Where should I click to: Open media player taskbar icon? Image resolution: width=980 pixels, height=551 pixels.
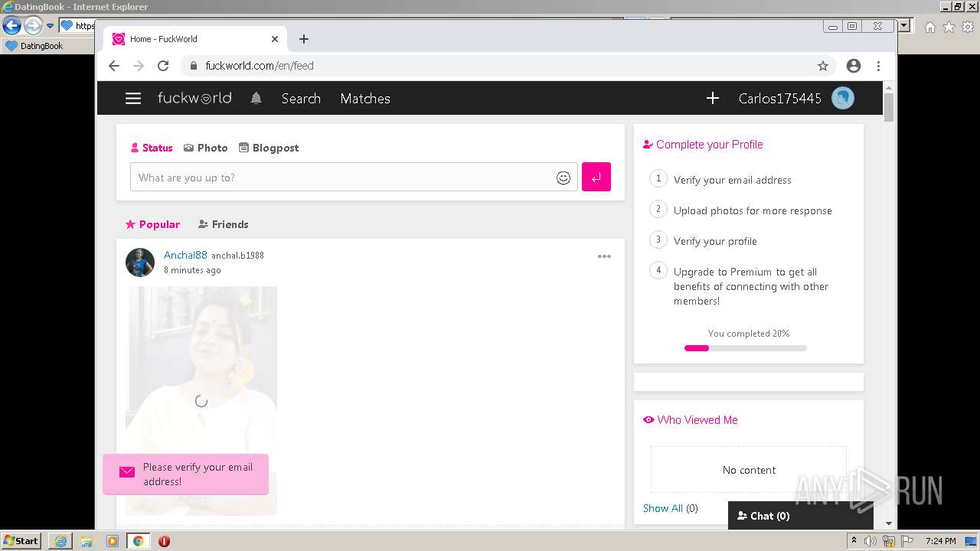point(113,541)
